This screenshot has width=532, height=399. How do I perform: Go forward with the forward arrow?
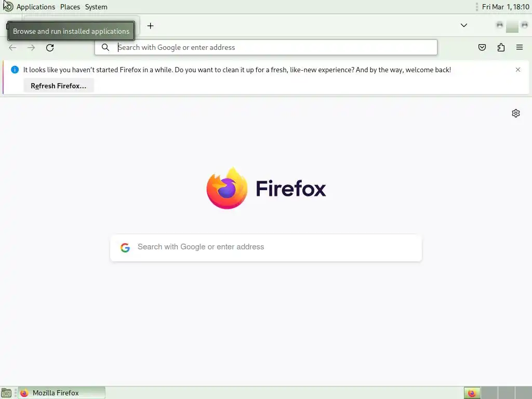[x=31, y=47]
